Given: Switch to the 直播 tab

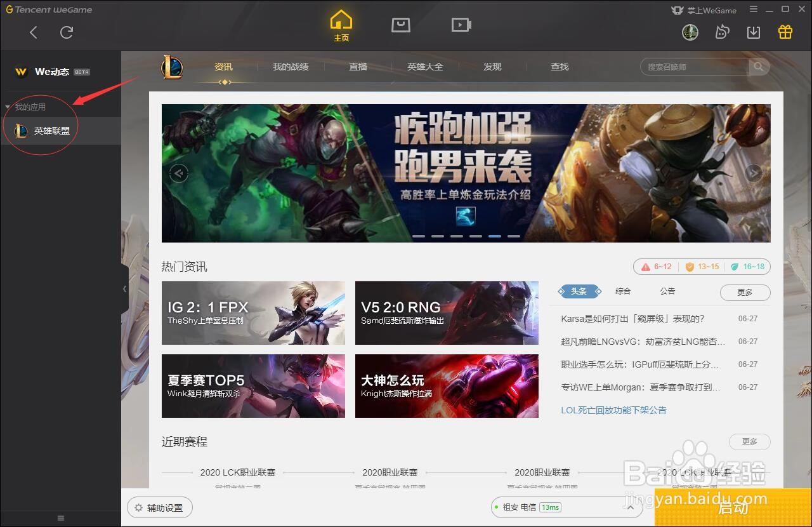Looking at the screenshot, I should point(358,67).
